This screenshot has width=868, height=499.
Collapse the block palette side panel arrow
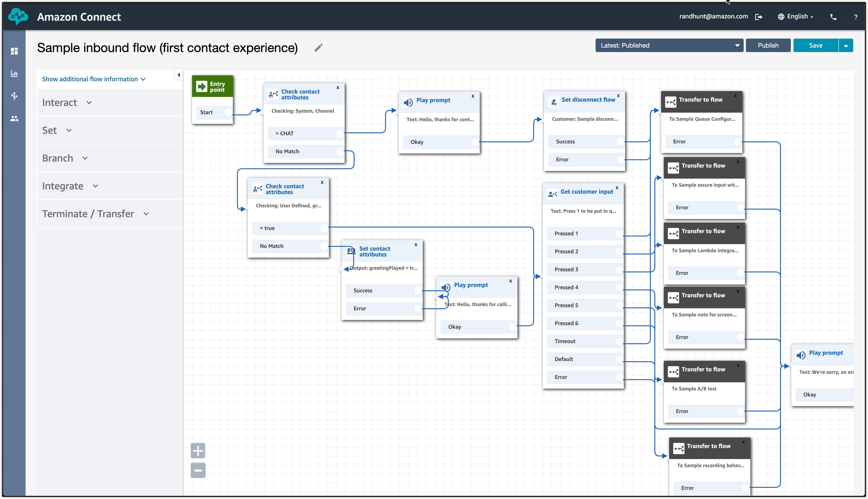click(x=179, y=75)
